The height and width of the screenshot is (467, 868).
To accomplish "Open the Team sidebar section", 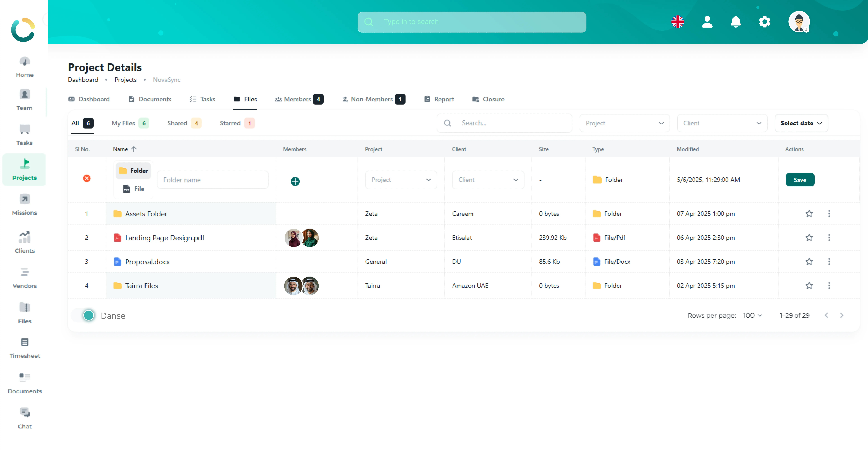I will coord(25,100).
